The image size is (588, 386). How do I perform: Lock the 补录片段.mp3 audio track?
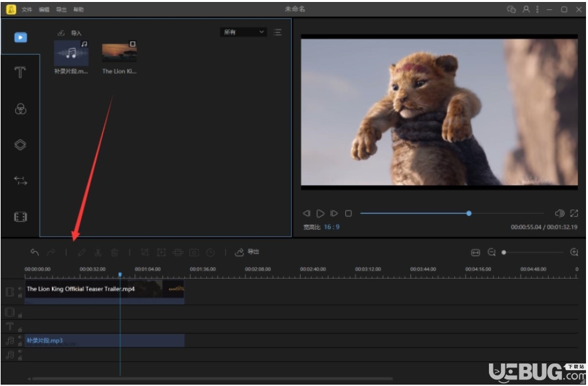20,344
